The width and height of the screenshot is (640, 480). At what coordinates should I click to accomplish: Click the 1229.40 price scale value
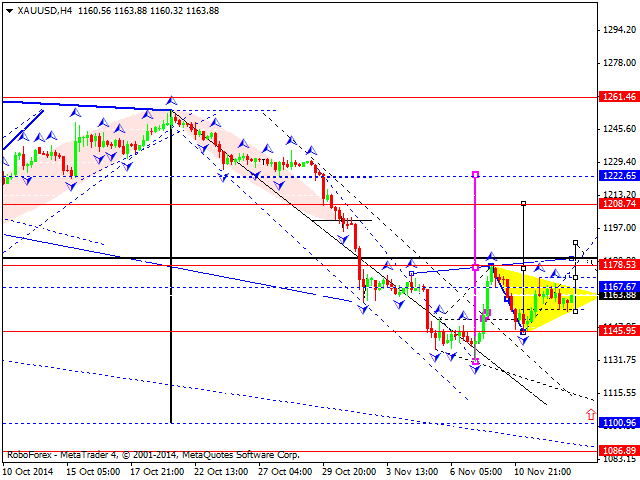[x=620, y=162]
